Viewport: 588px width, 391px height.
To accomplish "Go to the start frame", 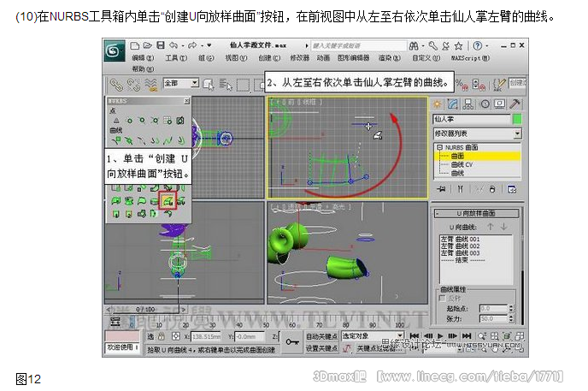I will point(414,336).
